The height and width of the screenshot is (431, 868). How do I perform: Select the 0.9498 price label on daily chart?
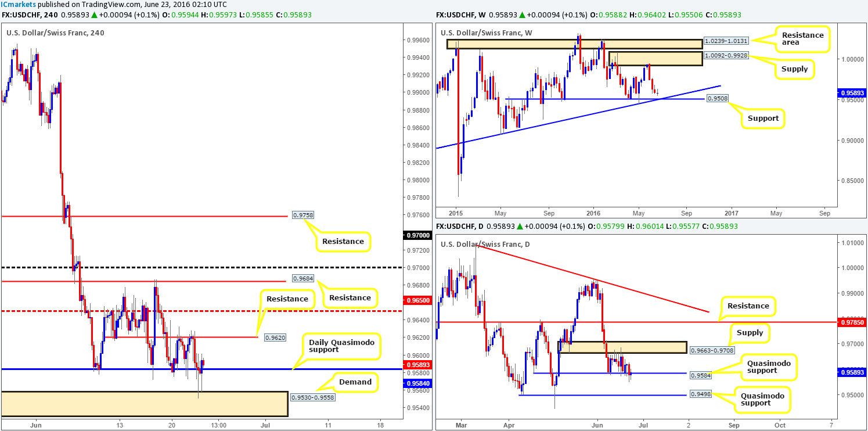click(x=700, y=396)
